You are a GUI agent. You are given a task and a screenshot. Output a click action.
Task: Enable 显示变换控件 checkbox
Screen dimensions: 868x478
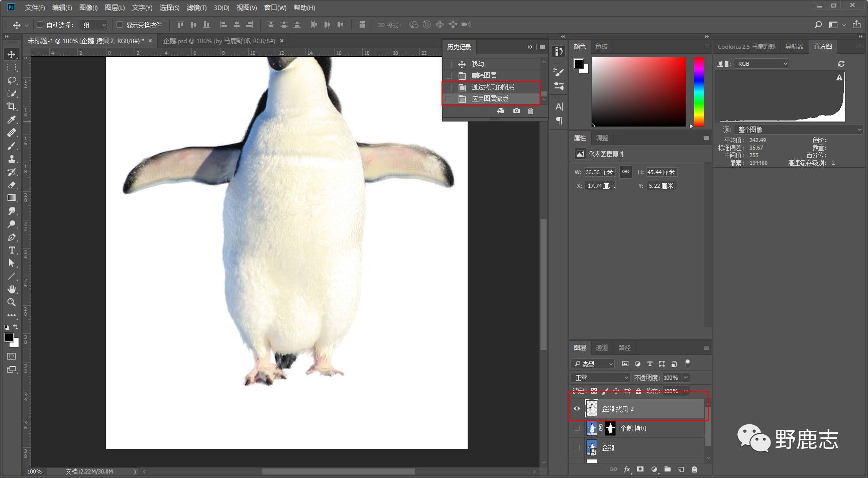point(120,25)
